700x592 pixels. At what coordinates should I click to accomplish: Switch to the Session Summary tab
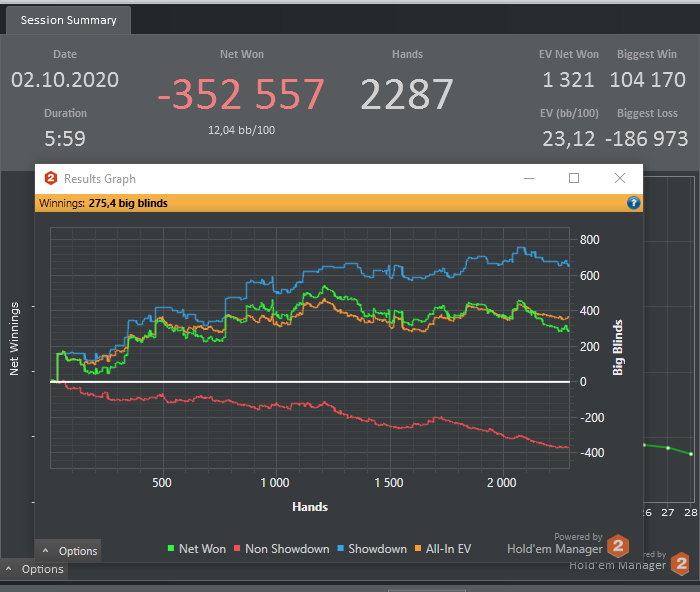point(68,20)
